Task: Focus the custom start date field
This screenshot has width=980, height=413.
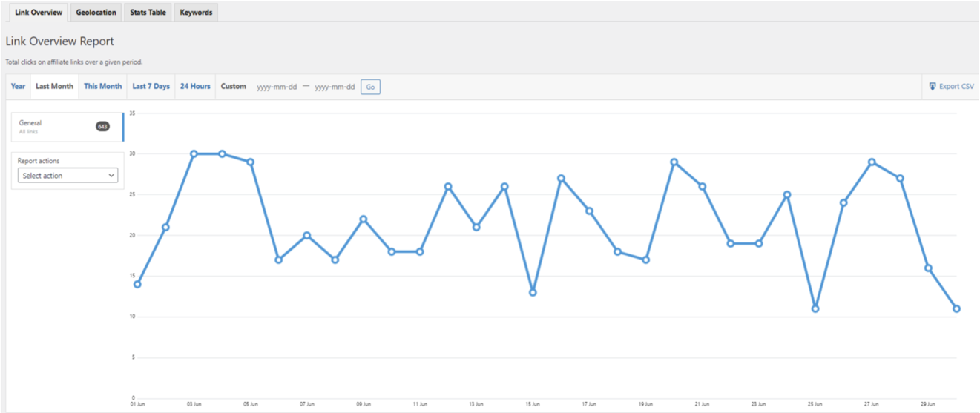Action: (277, 87)
